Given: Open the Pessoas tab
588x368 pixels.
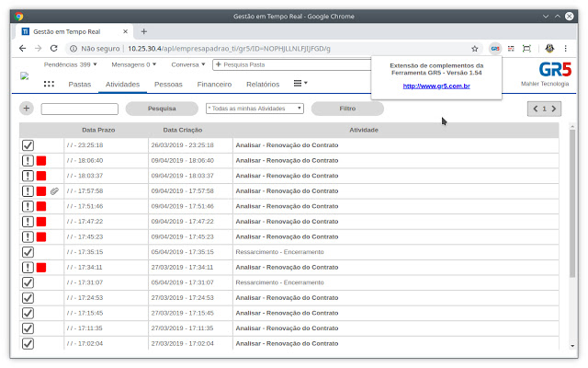Looking at the screenshot, I should click(x=168, y=85).
